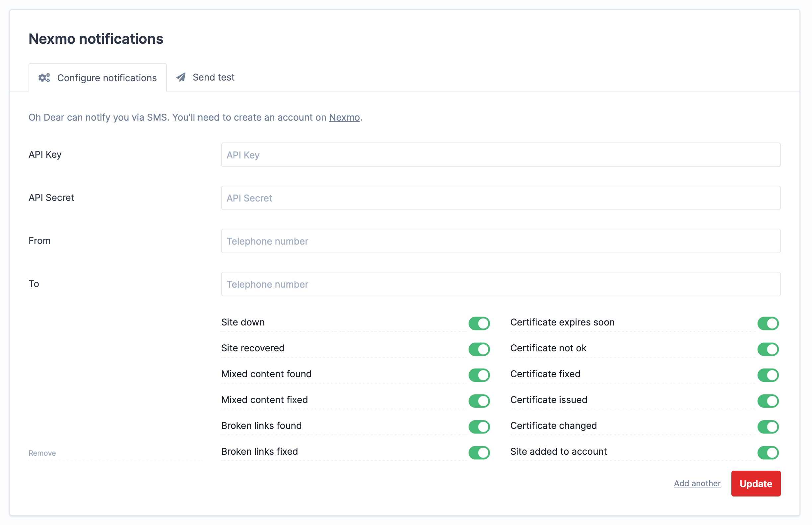Turn off Certificate not ok switch
This screenshot has width=812, height=525.
point(768,349)
